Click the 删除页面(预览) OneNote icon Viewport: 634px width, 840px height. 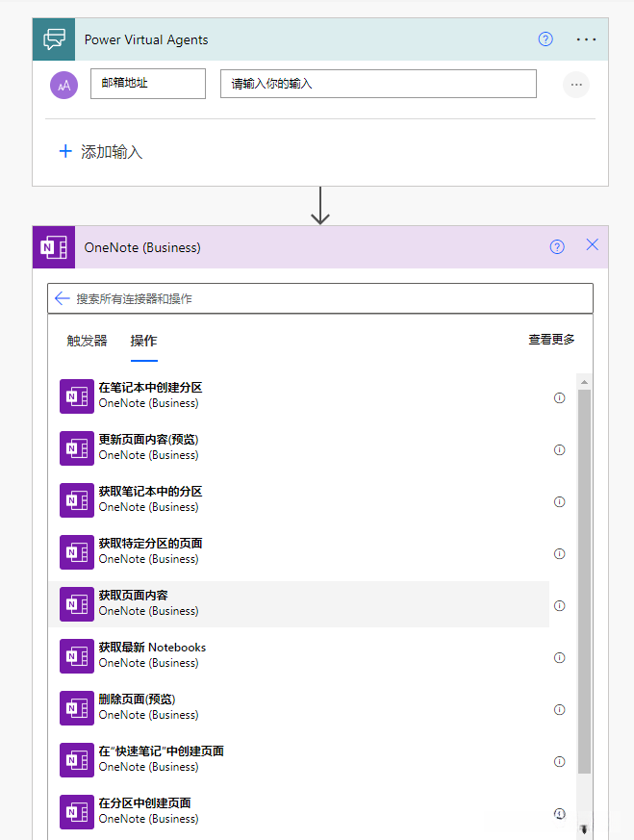click(x=76, y=707)
